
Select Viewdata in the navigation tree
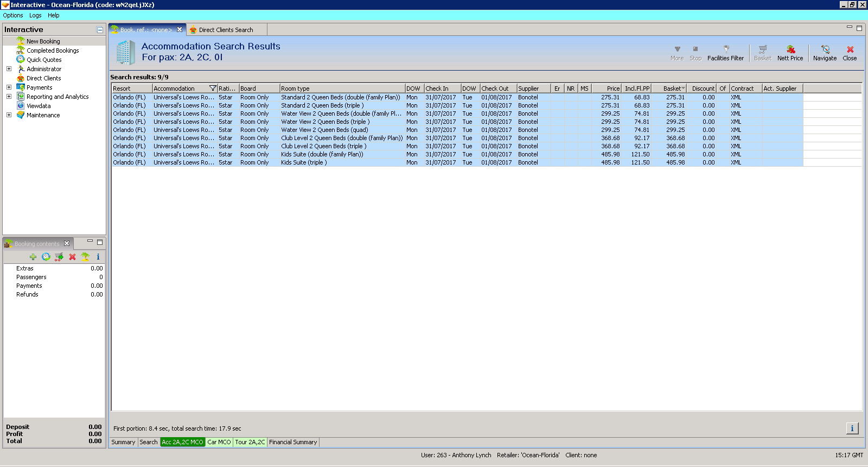39,106
